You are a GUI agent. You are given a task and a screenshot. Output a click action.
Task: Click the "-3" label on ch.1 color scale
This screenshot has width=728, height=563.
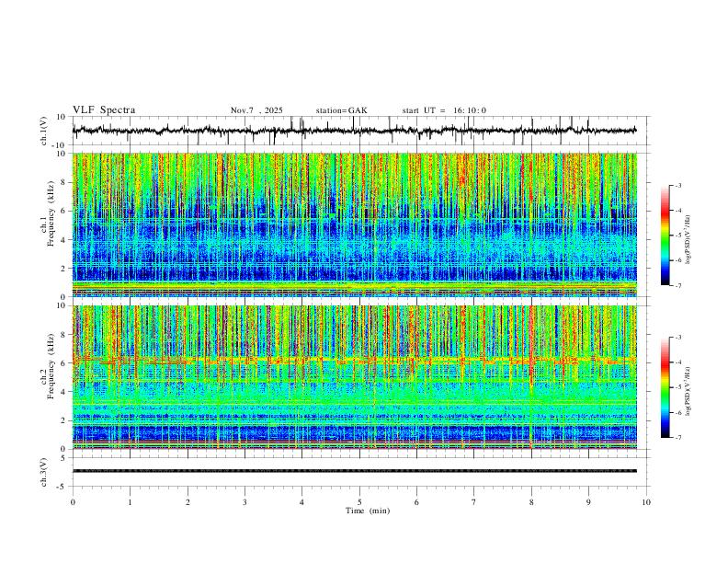point(678,185)
